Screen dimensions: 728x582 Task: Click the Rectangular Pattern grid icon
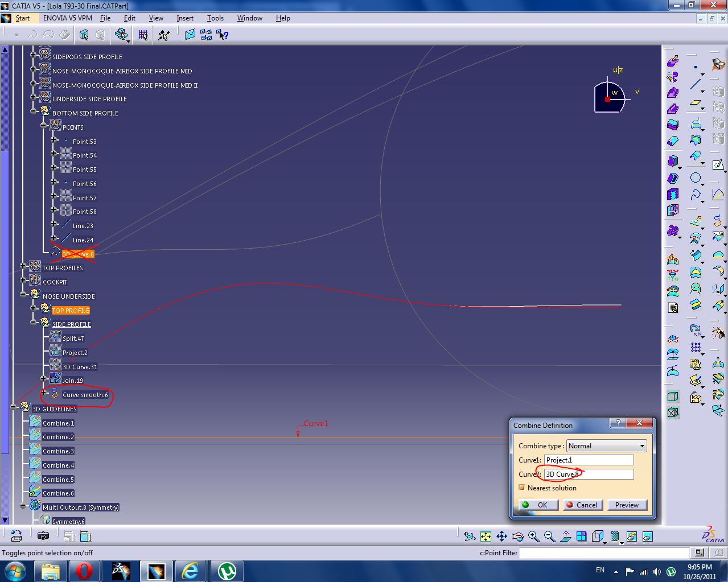695,347
